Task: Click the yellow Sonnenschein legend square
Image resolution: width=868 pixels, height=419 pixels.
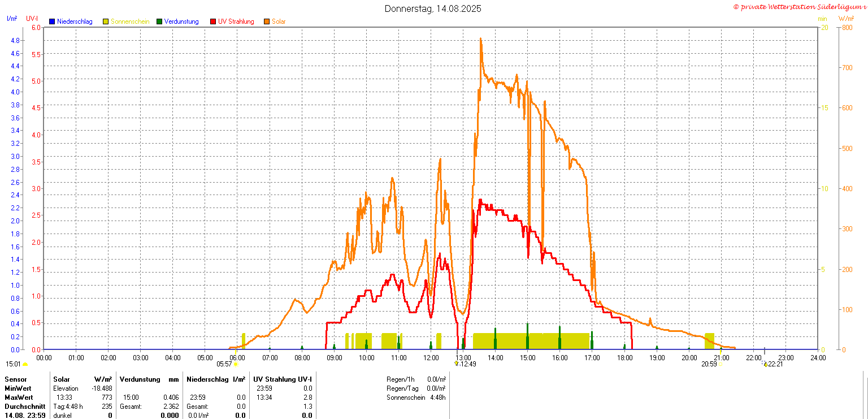Action: point(106,21)
